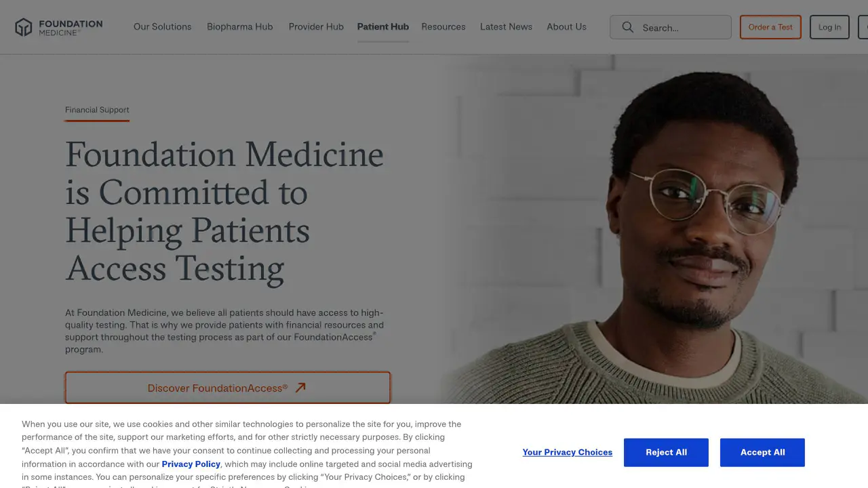Viewport: 868px width, 488px height.
Task: Open the Our Solutions menu
Action: (163, 27)
